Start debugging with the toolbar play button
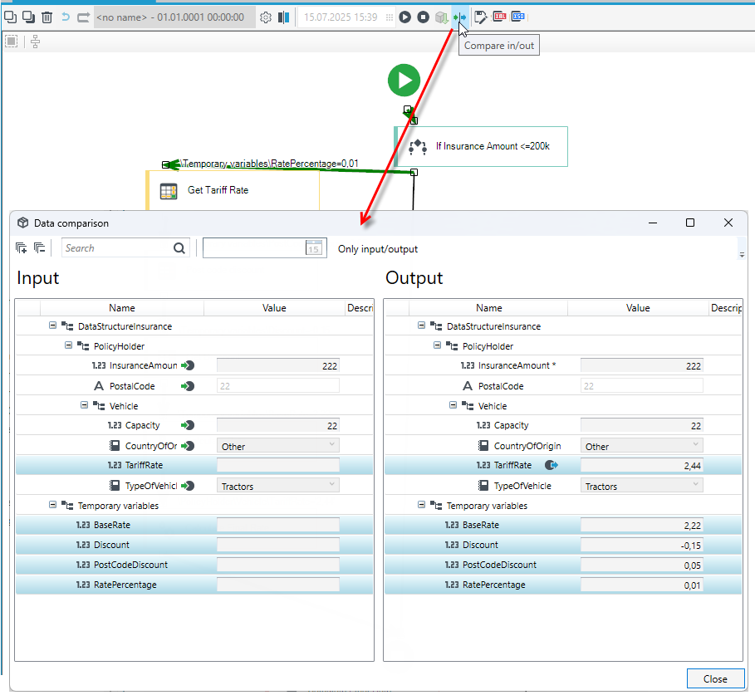755x700 pixels. (405, 17)
